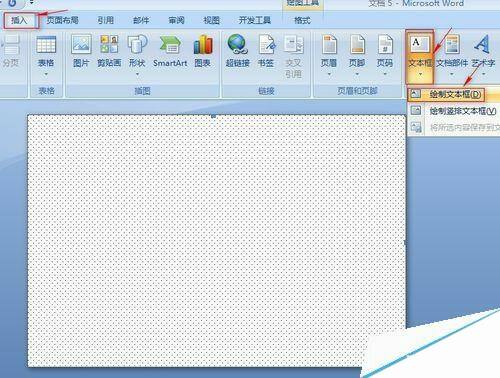
Task: Expand the 页码 dropdown arrow
Action: click(385, 74)
